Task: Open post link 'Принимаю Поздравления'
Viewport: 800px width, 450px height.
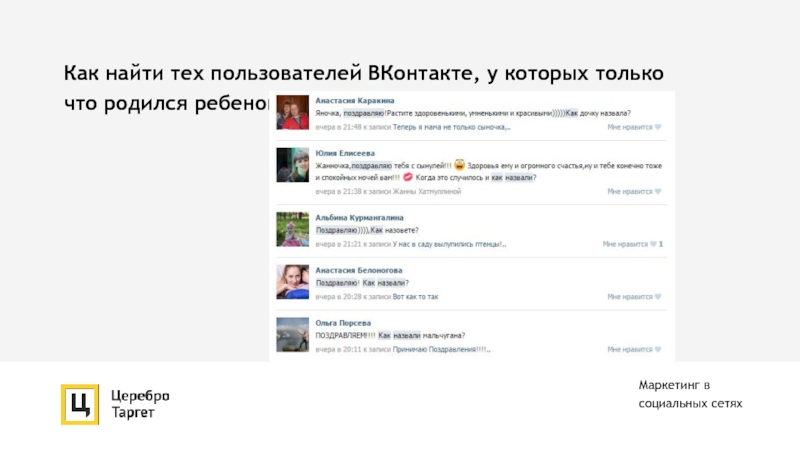Action: pos(441,349)
